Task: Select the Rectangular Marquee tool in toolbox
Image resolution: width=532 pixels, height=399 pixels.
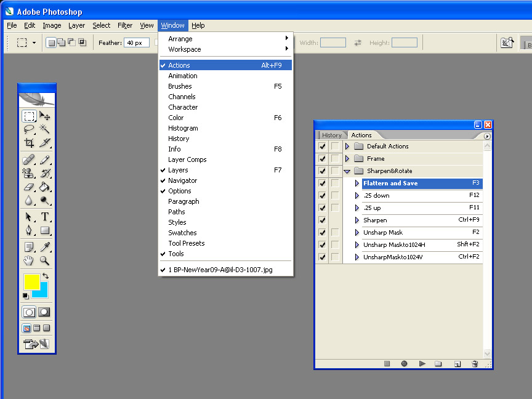Action: pyautogui.click(x=29, y=116)
